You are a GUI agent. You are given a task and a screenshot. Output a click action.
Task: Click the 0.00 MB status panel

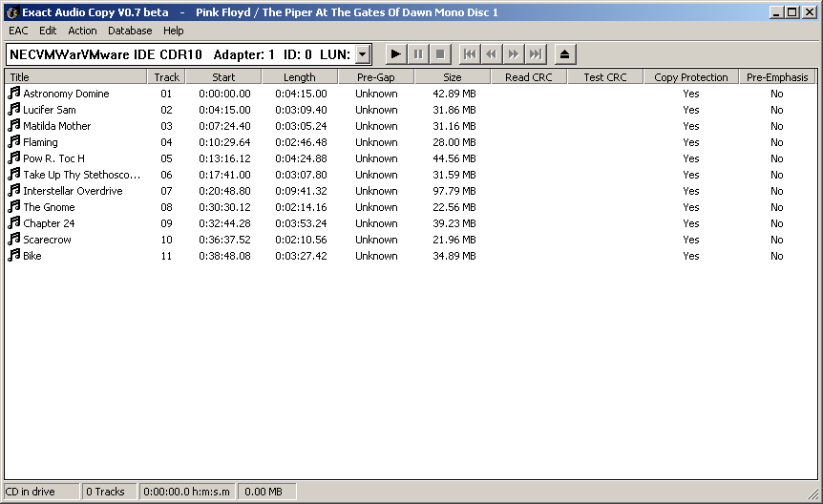(x=267, y=492)
